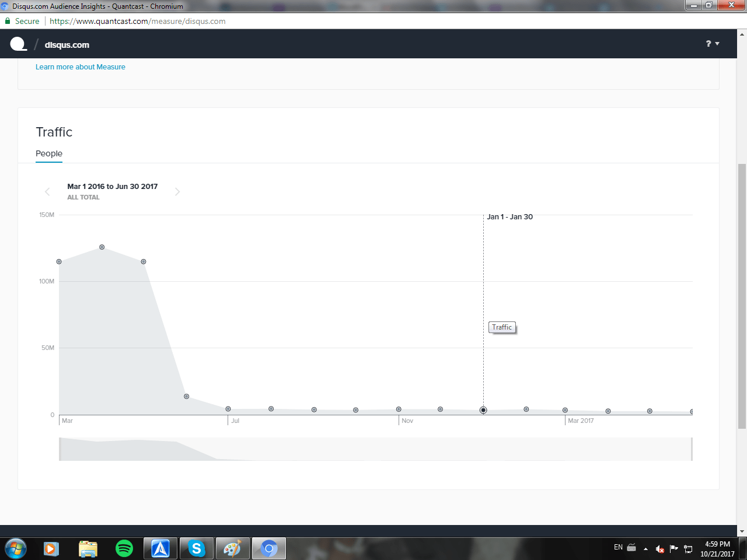Click the Action Center flag icon
The height and width of the screenshot is (560, 747).
(672, 548)
